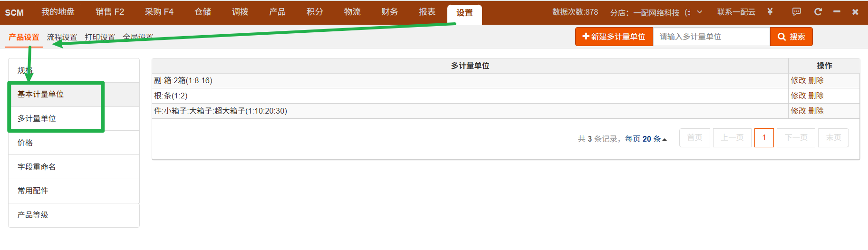Open the chat message bubble icon

pyautogui.click(x=796, y=12)
